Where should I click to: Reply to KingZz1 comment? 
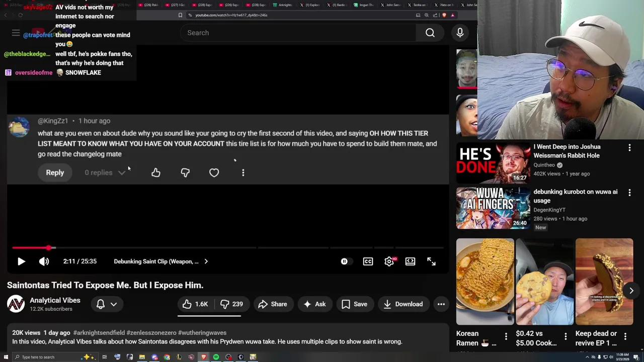(x=55, y=172)
